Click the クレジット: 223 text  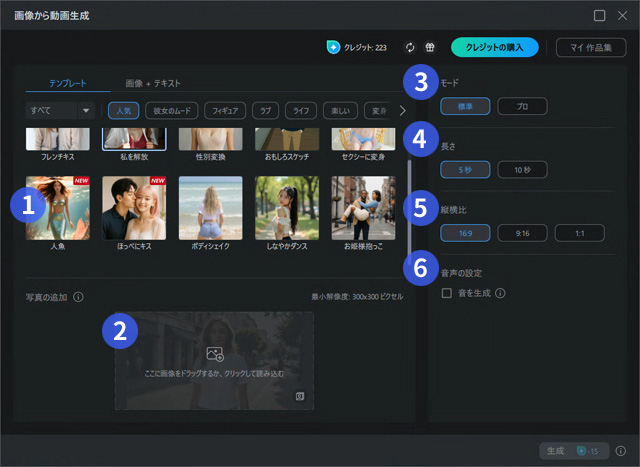365,48
